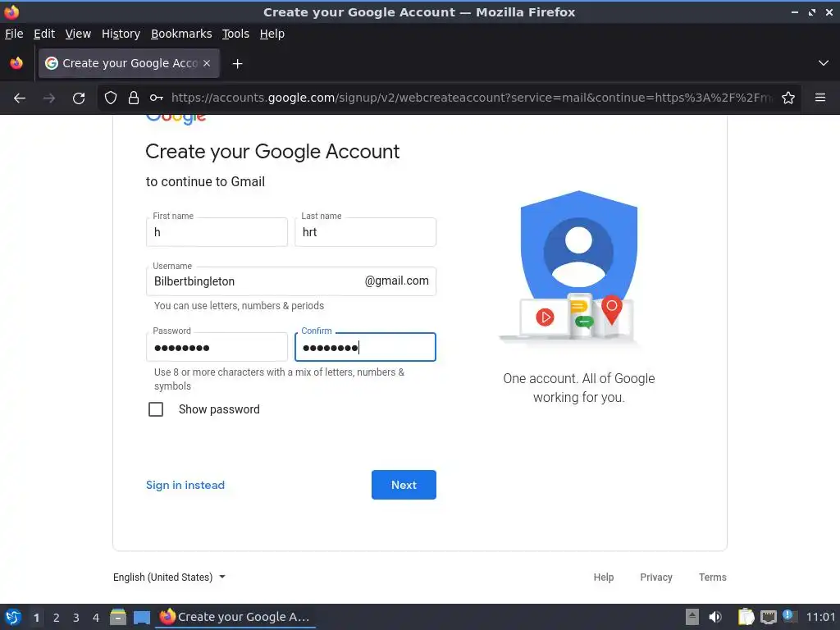Click the update notification tray icon
Image resolution: width=840 pixels, height=630 pixels.
tap(788, 615)
